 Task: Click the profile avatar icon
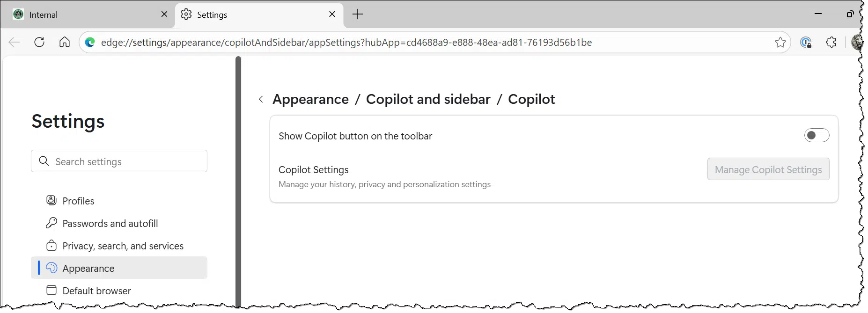pos(856,42)
